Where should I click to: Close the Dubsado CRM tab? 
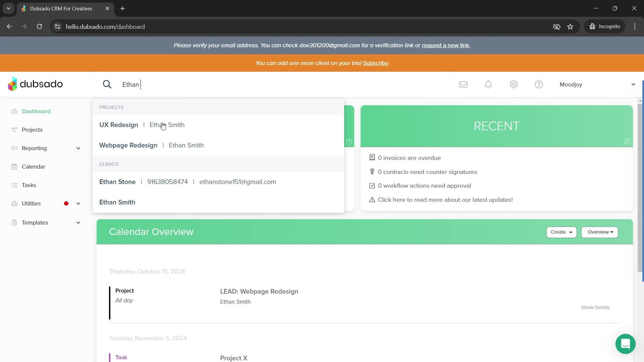click(x=107, y=8)
